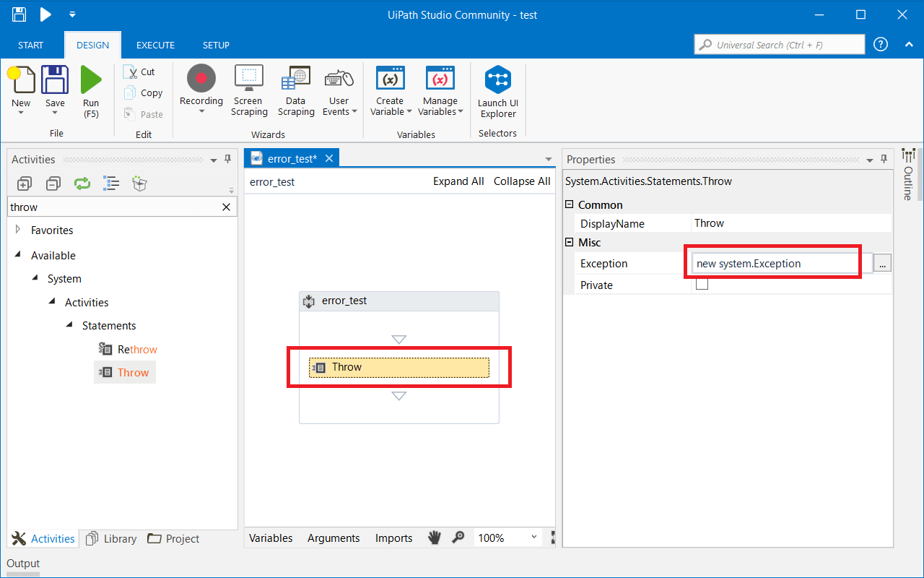The image size is (924, 578).
Task: Pin the Properties panel
Action: tap(884, 159)
